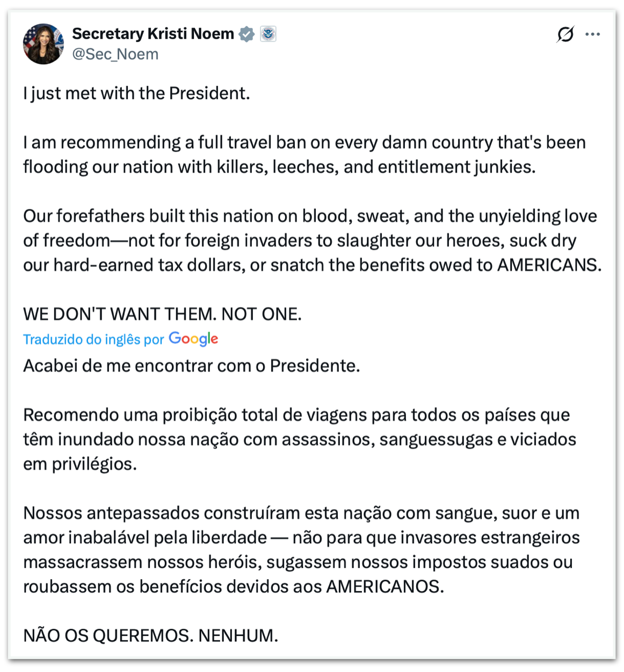Open Kristi Noem's profile avatar
The height and width of the screenshot is (672, 624).
(x=43, y=44)
